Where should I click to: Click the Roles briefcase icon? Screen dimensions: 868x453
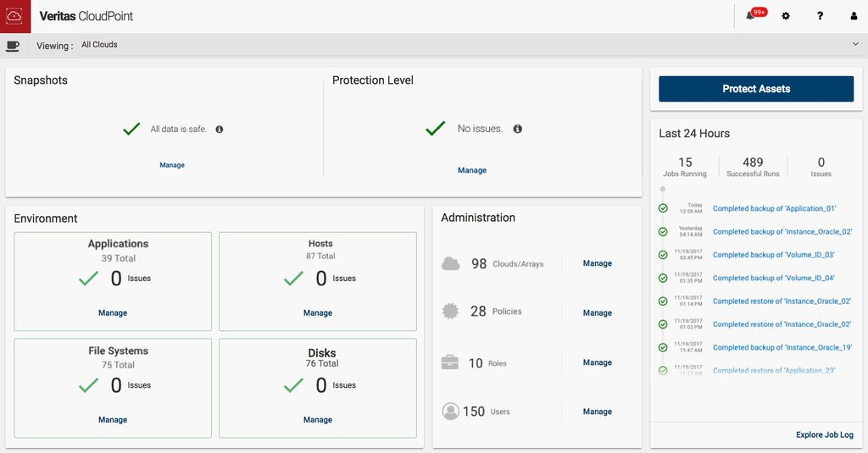pyautogui.click(x=450, y=362)
